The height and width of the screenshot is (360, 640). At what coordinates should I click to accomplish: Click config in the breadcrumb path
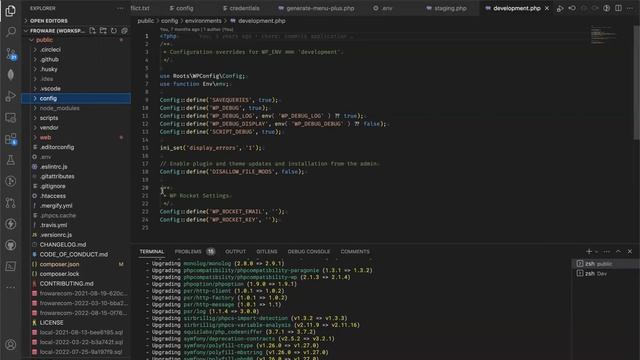169,21
